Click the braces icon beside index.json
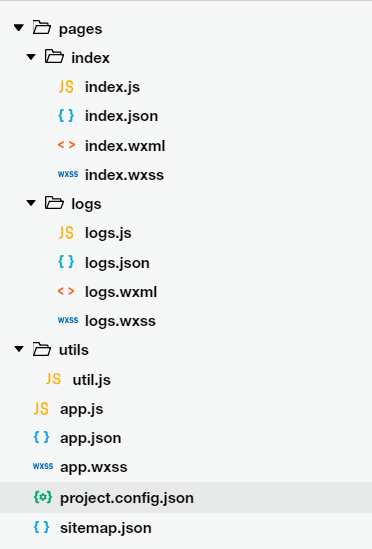Screen dimensions: 372x549 pyautogui.click(x=66, y=116)
